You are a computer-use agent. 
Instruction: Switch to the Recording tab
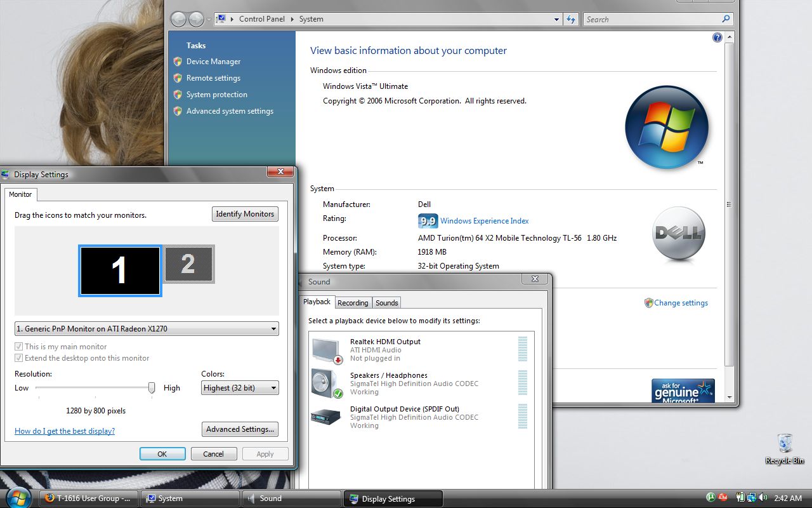[353, 303]
